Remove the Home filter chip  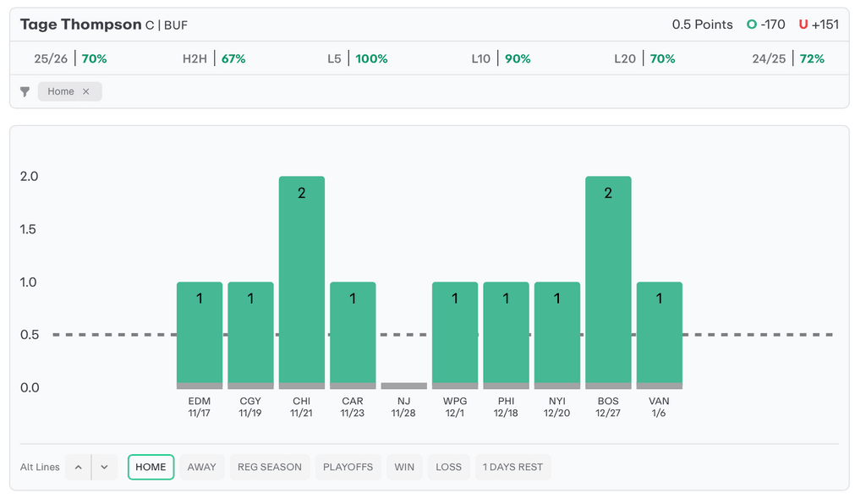[85, 91]
